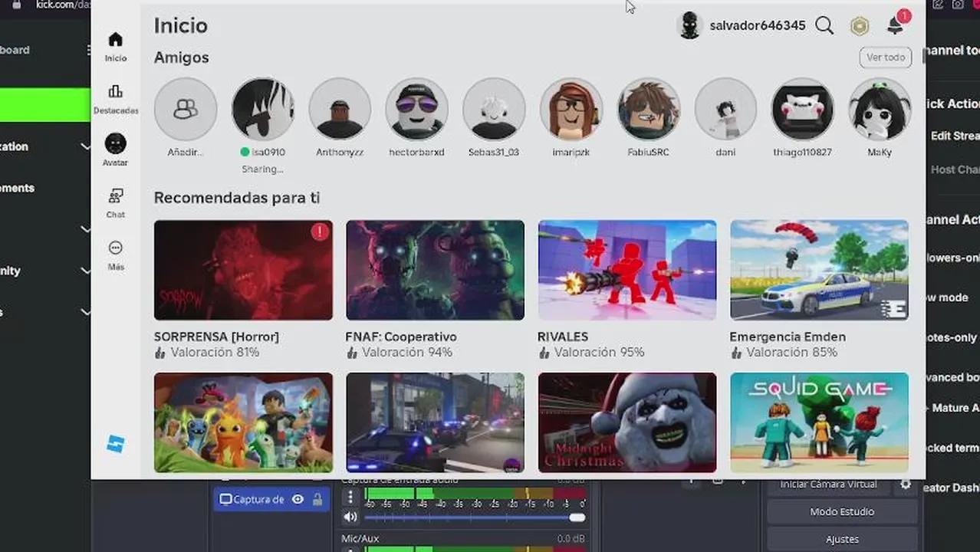980x552 pixels.
Task: Open friend FabiuSRC's avatar
Action: tap(649, 109)
